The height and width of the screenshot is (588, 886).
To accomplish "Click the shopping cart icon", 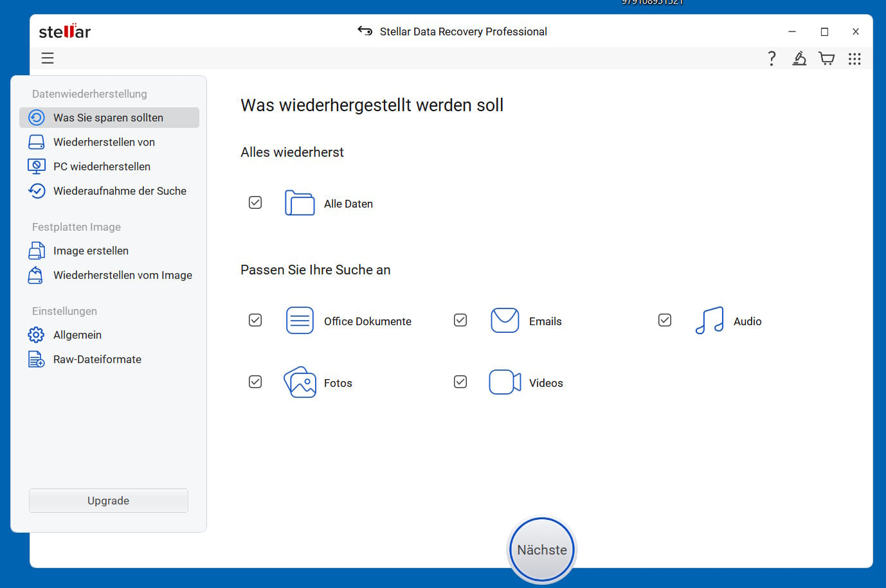I will tap(826, 59).
